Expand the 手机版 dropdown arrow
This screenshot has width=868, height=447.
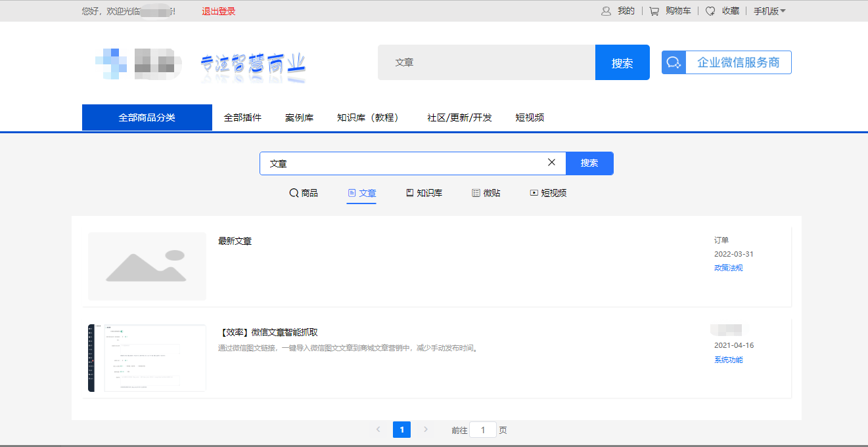tap(783, 11)
